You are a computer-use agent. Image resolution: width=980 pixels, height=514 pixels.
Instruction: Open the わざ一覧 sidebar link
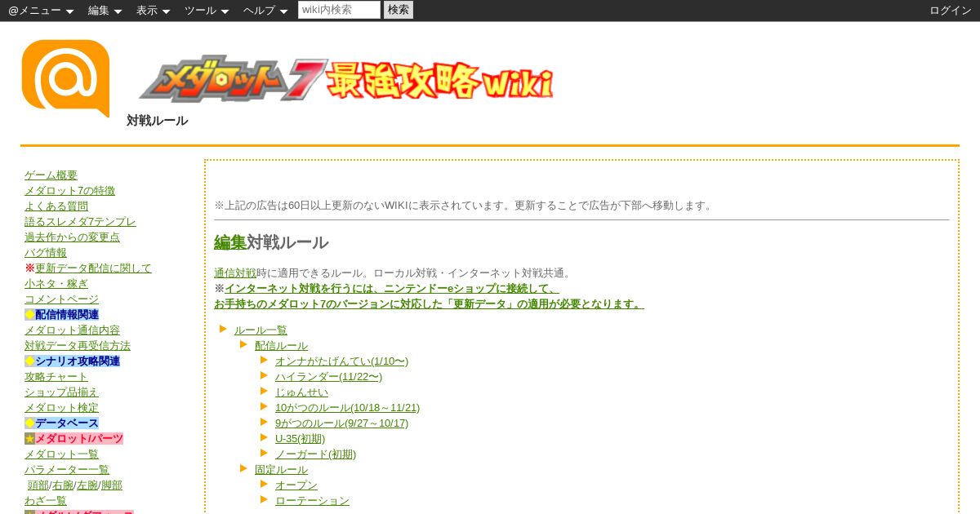coord(46,501)
